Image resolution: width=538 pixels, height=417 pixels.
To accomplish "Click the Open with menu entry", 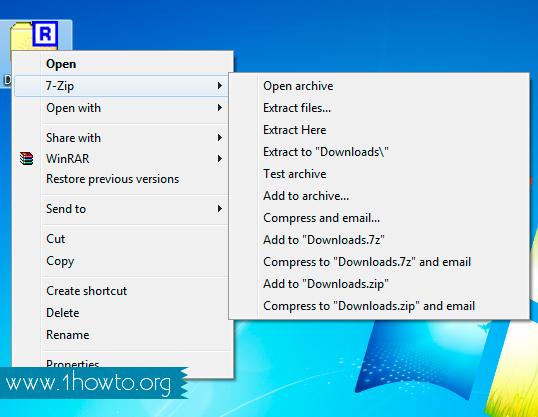I will pos(121,108).
